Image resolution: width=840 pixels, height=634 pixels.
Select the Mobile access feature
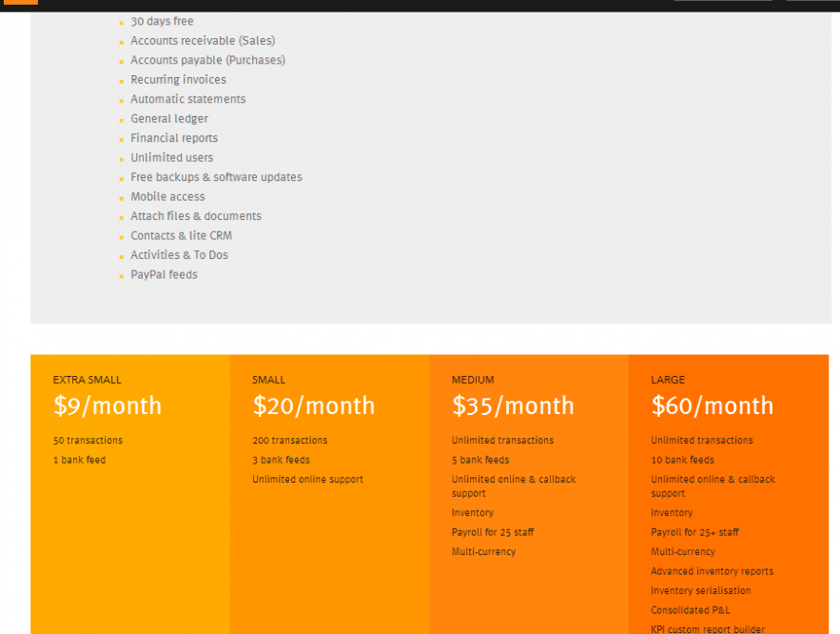tap(167, 196)
